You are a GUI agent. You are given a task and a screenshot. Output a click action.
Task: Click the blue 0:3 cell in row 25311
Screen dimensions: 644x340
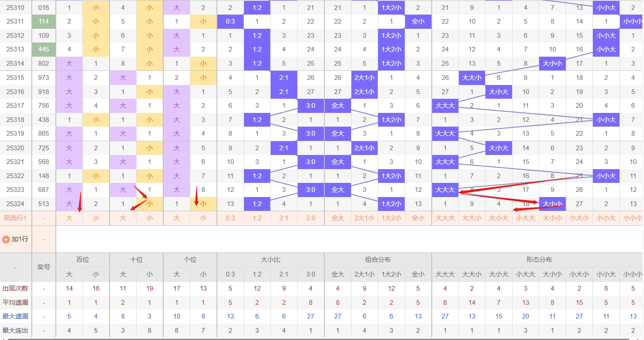[230, 21]
